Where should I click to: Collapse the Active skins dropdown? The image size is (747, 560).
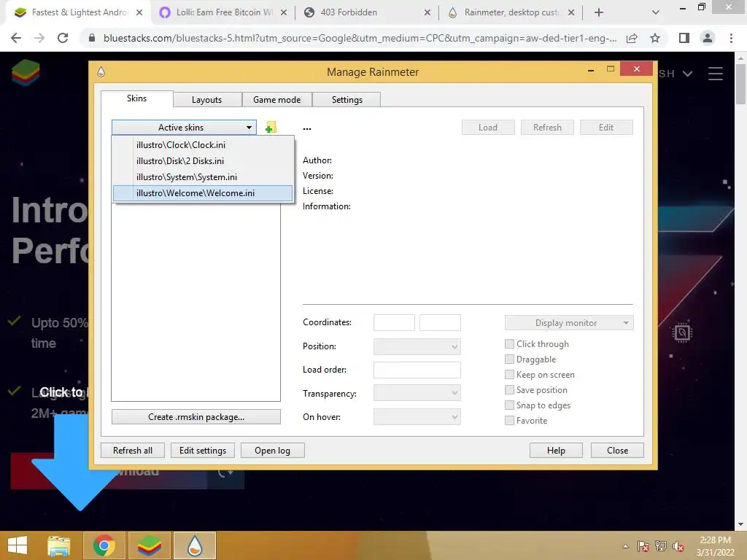pos(184,127)
